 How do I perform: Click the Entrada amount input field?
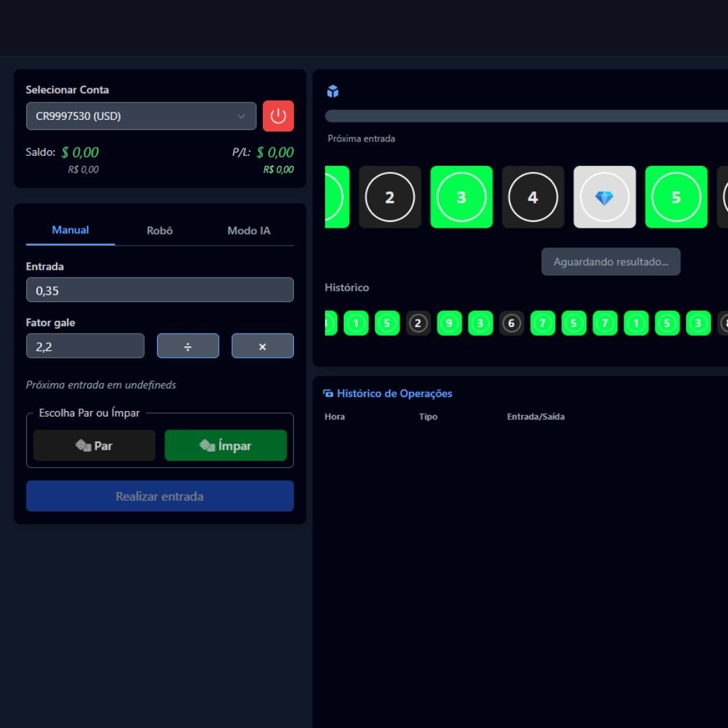click(160, 290)
